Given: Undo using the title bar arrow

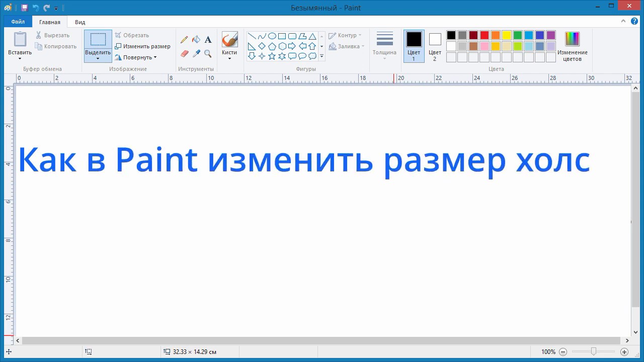Looking at the screenshot, I should 35,8.
